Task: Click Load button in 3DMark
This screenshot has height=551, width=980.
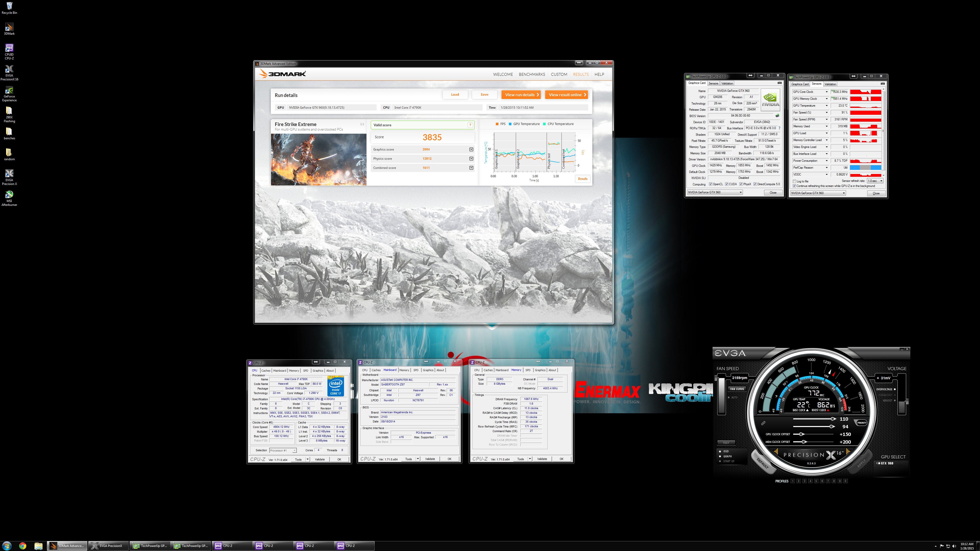Action: click(x=455, y=95)
